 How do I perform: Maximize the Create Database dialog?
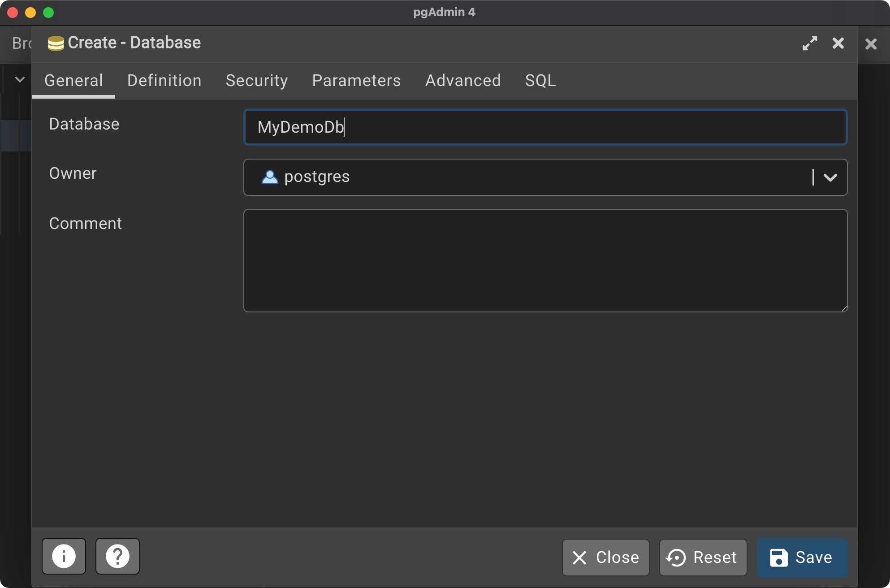(809, 43)
